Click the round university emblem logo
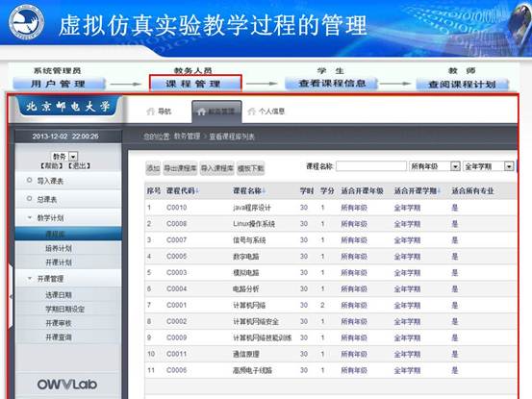This screenshot has width=532, height=399. (27, 21)
